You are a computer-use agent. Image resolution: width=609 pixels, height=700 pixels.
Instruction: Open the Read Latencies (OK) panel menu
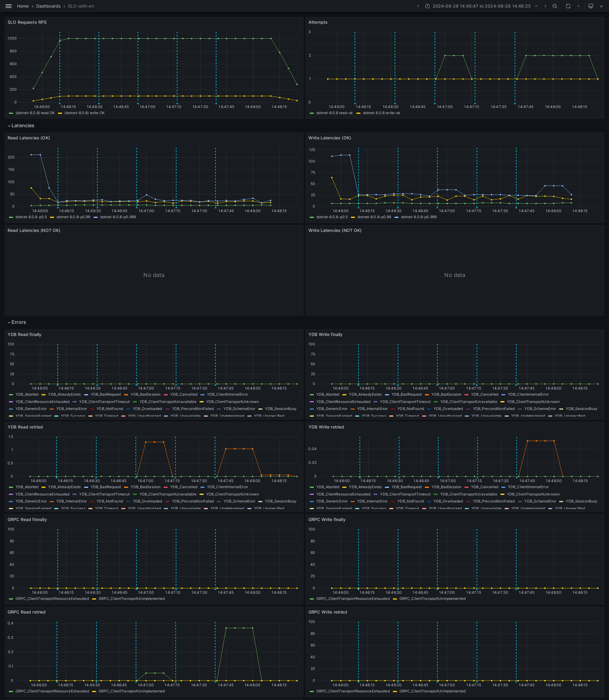(29, 138)
